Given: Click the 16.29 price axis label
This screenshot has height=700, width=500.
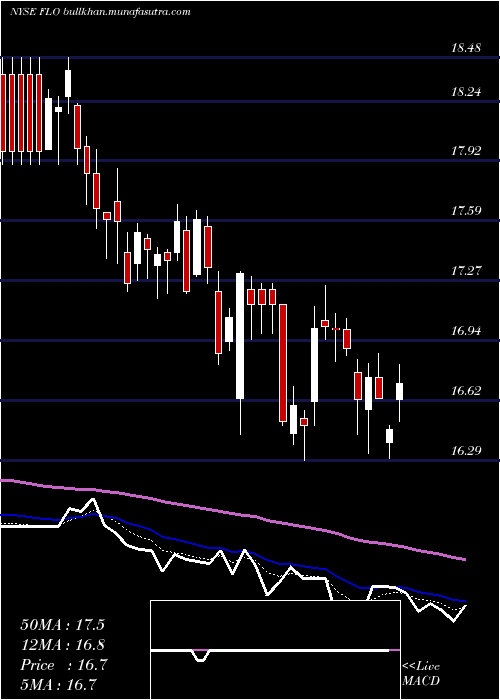Looking at the screenshot, I should (466, 451).
